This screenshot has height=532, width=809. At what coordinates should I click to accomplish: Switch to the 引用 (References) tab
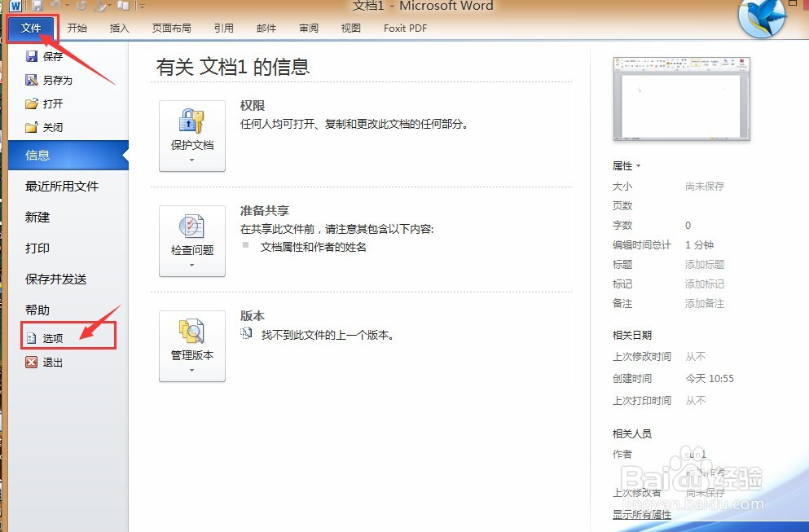[224, 28]
